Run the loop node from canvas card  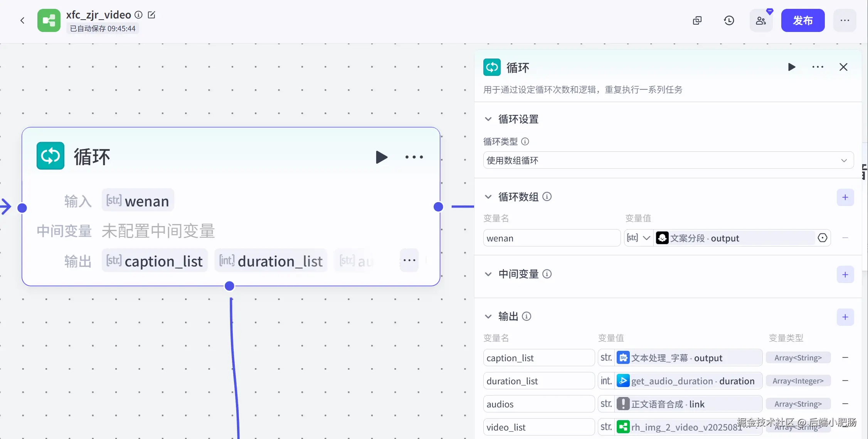[381, 157]
